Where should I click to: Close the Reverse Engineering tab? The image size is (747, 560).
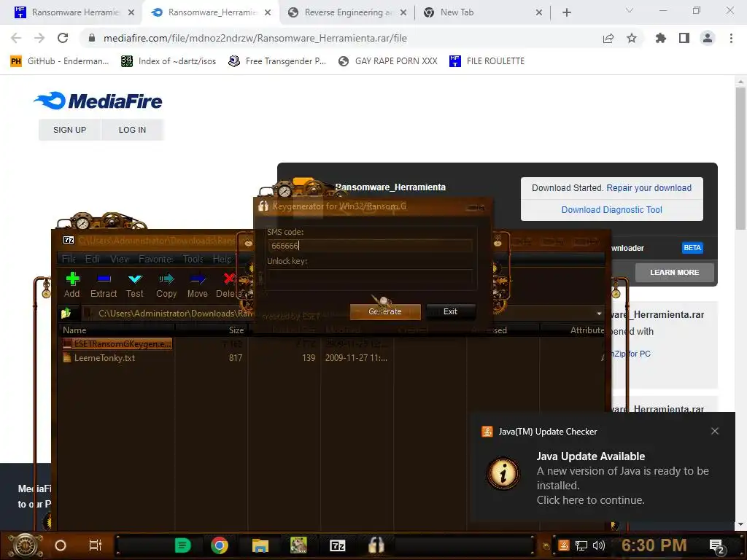pyautogui.click(x=403, y=13)
